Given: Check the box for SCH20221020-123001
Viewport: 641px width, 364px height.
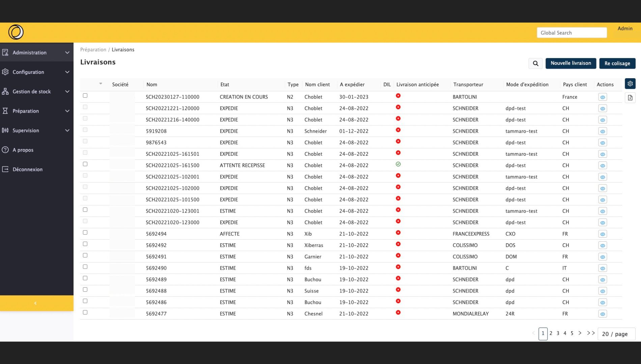Looking at the screenshot, I should point(85,210).
